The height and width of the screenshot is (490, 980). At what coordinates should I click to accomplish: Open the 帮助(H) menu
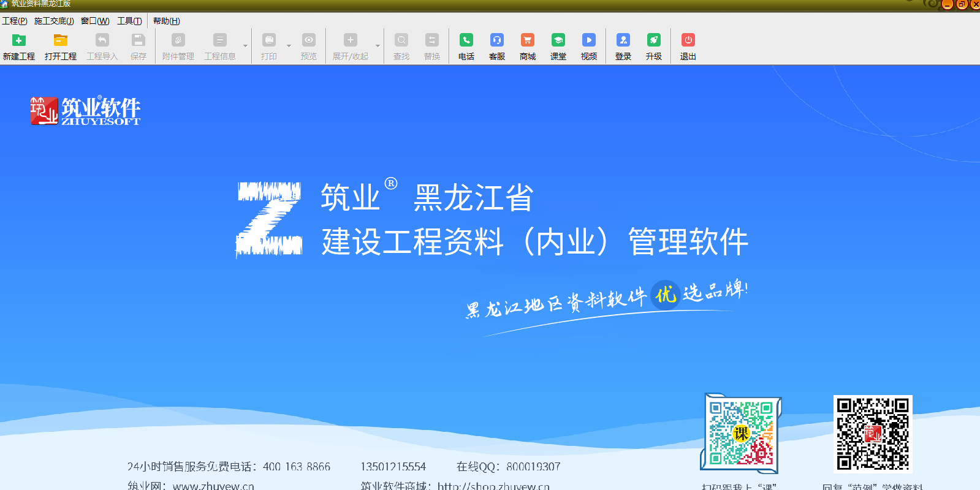tap(166, 21)
